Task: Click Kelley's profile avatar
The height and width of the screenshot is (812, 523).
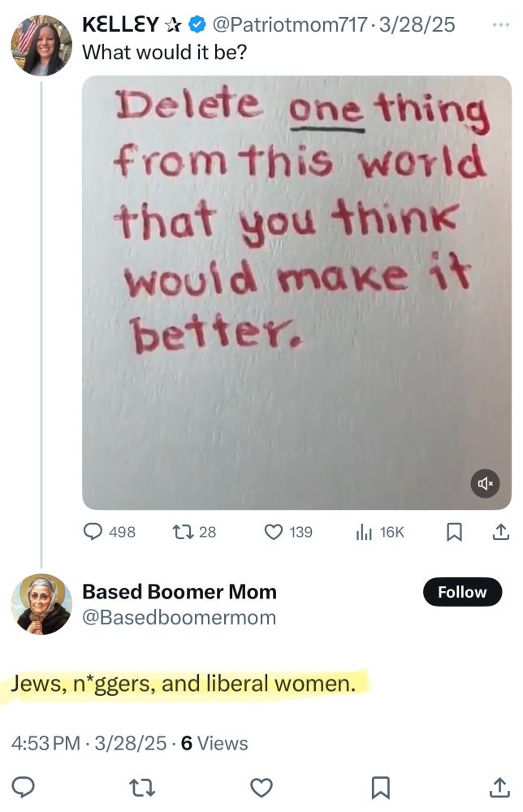Action: [x=41, y=45]
